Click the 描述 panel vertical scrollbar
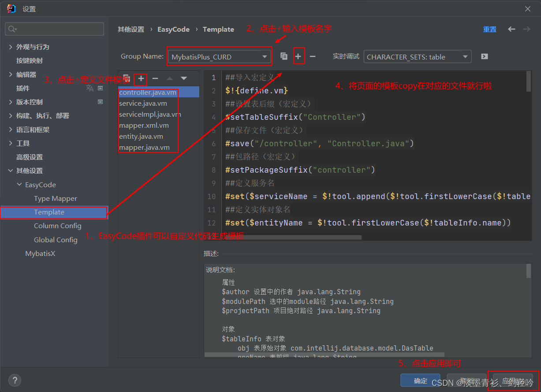This screenshot has height=392, width=541. (x=529, y=271)
